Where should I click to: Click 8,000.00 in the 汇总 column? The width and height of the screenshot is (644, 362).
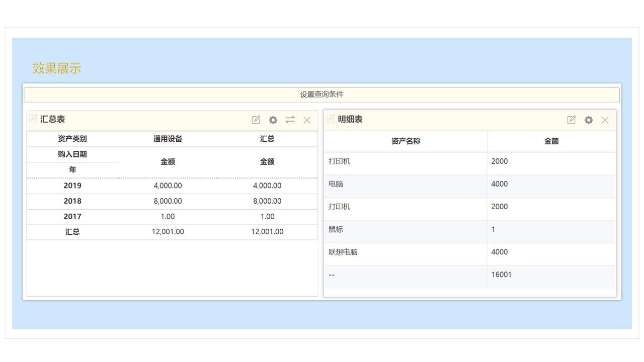tap(267, 201)
